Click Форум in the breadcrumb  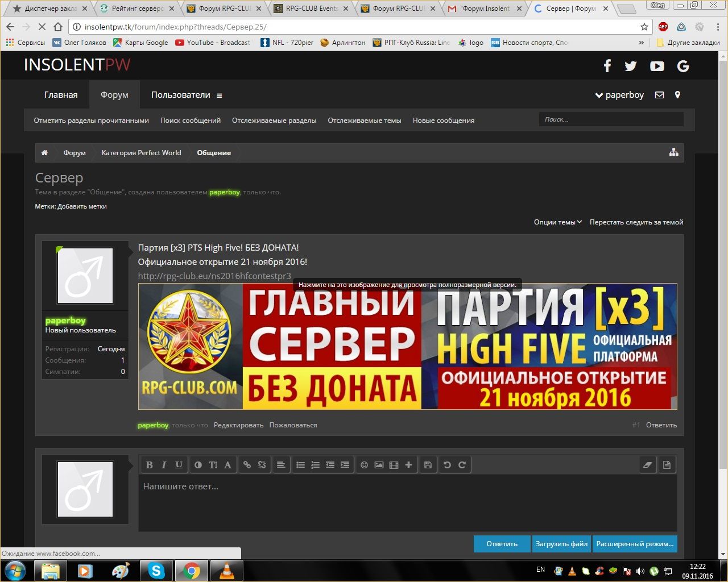point(75,153)
